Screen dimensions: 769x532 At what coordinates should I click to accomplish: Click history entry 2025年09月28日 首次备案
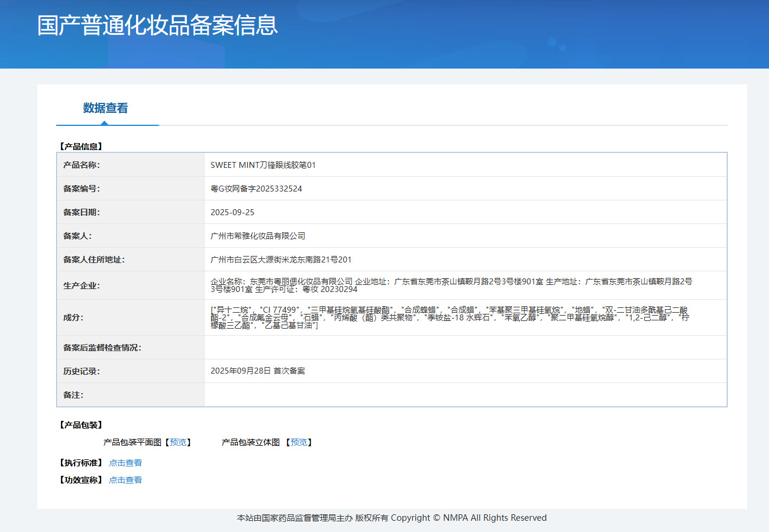258,371
